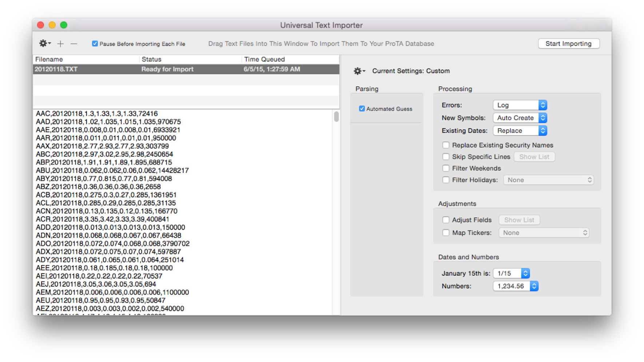Open the gear action menu in the toolbar
The height and width of the screenshot is (362, 644).
tap(44, 43)
